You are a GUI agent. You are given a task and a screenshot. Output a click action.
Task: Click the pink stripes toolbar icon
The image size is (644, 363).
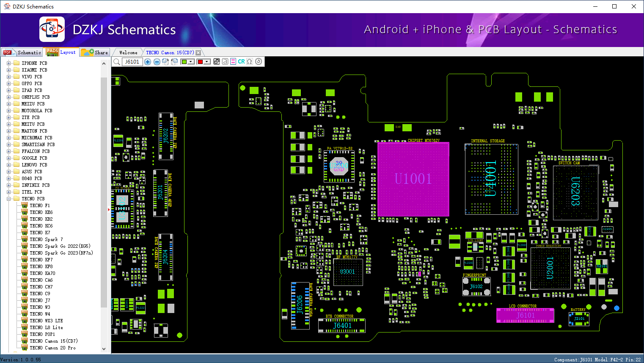point(233,62)
